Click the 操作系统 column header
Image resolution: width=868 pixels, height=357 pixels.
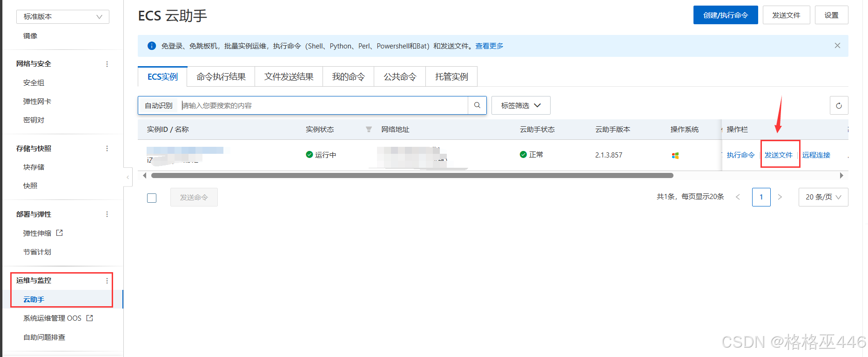pos(684,129)
